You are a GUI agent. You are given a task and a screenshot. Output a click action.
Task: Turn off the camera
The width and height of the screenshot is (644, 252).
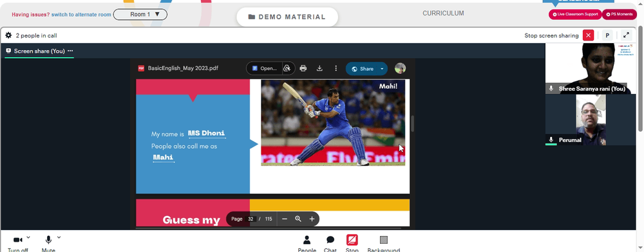pyautogui.click(x=18, y=244)
